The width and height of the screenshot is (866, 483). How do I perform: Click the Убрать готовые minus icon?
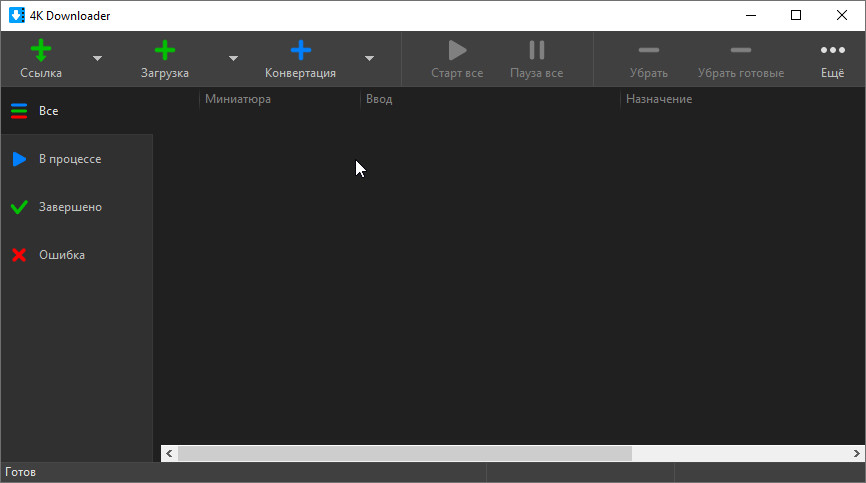[740, 51]
